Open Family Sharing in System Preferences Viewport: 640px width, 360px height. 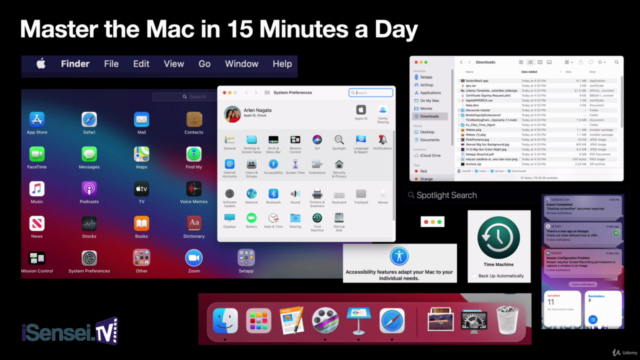(383, 110)
